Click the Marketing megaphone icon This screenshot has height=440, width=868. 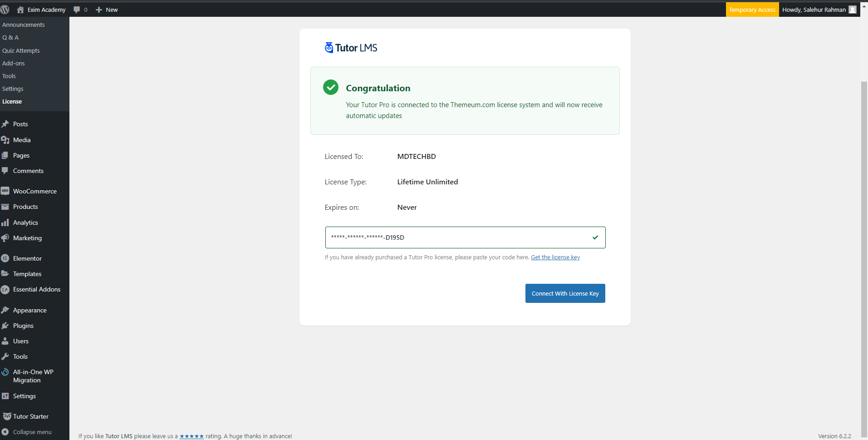[5, 238]
